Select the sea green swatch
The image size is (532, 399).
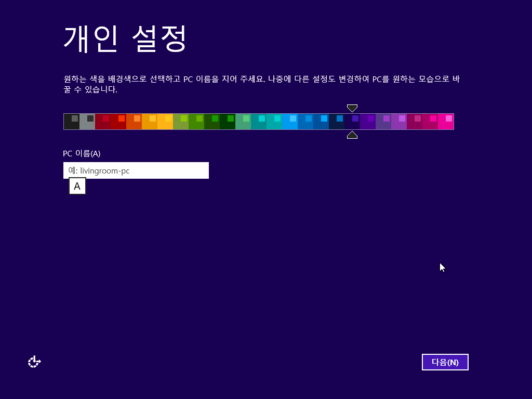[243, 122]
